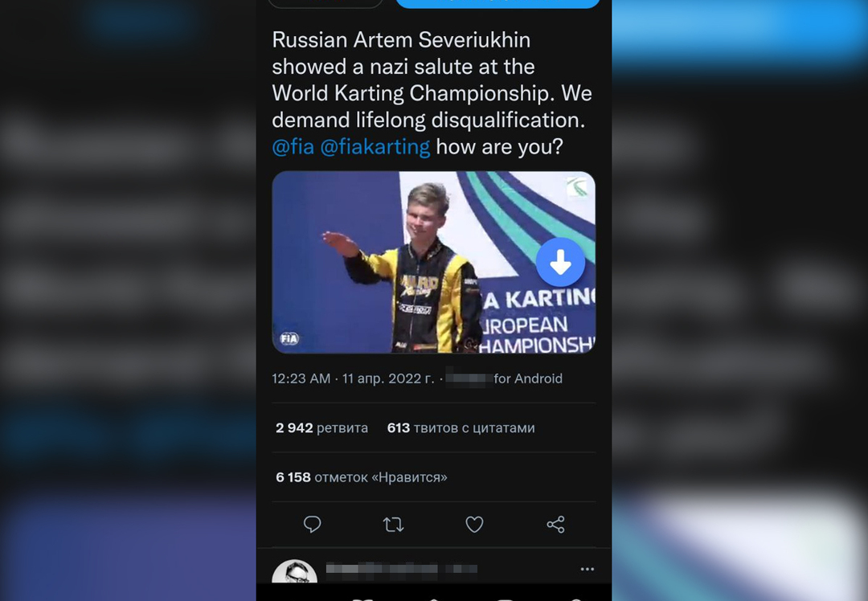Image resolution: width=868 pixels, height=601 pixels.
Task: Open the share icon under the tweet
Action: click(x=555, y=524)
